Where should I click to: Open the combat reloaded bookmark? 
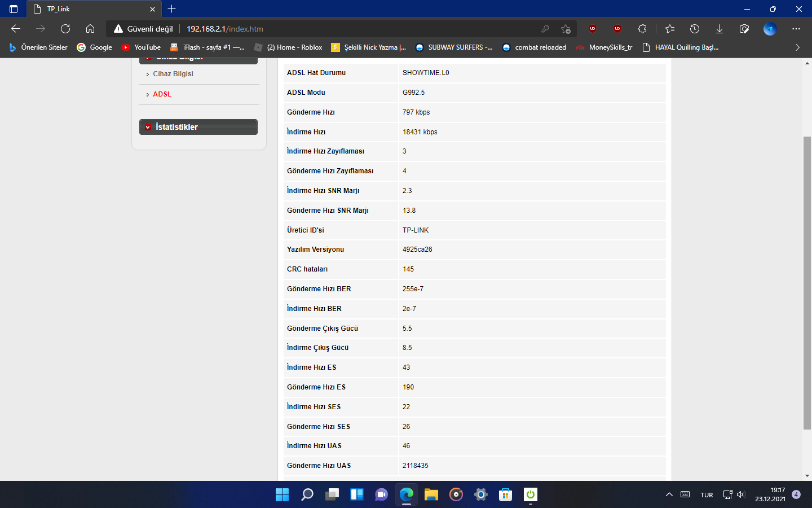(x=534, y=47)
